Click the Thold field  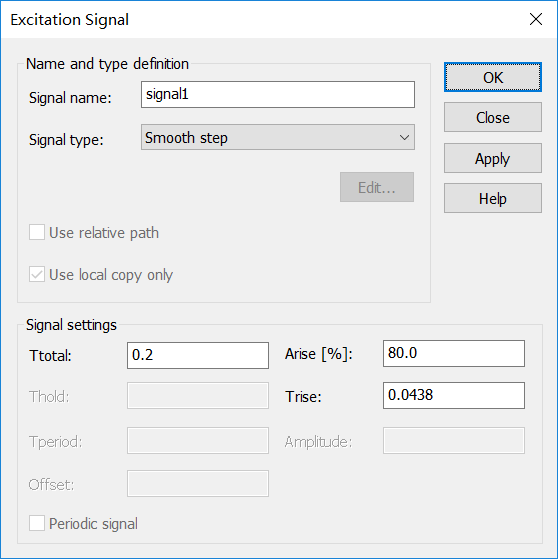click(x=198, y=396)
